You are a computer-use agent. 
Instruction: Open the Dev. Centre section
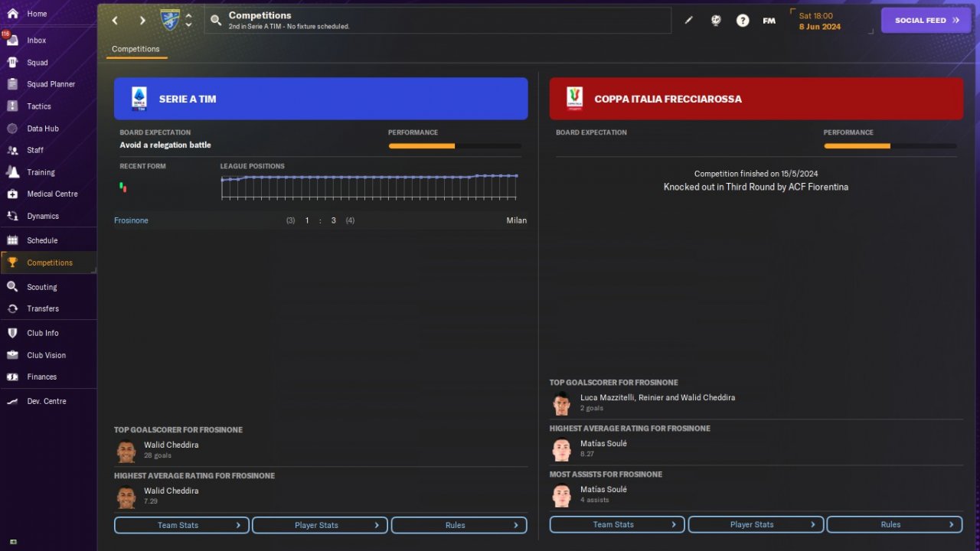pos(48,401)
